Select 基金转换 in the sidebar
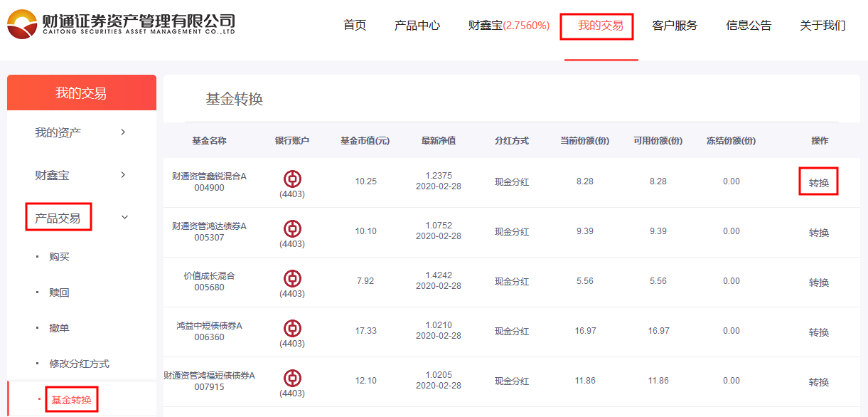The height and width of the screenshot is (417, 868). 71,400
